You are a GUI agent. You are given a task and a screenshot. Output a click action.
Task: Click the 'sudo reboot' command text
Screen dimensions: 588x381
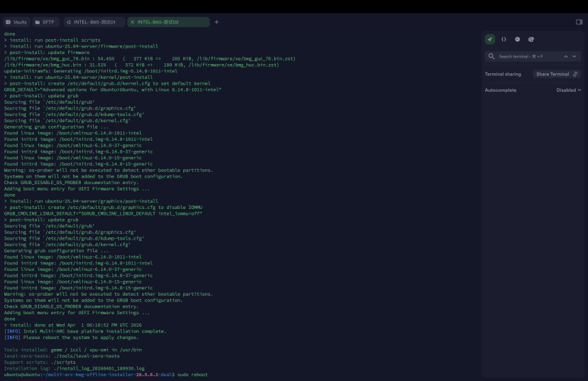coord(192,375)
